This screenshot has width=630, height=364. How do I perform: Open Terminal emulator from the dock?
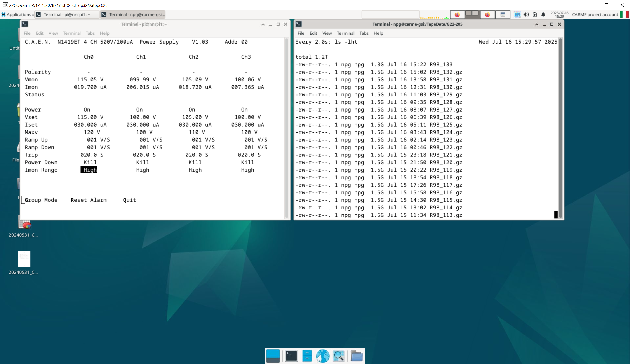pyautogui.click(x=291, y=356)
